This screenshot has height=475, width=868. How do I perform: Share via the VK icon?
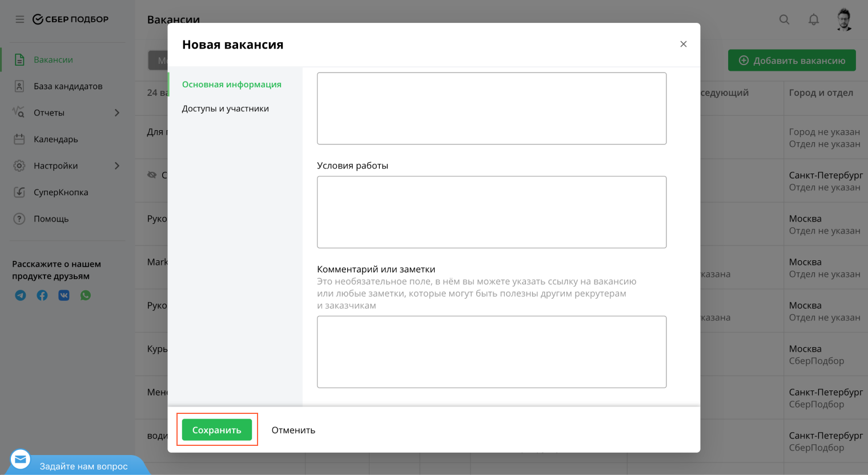coord(64,295)
